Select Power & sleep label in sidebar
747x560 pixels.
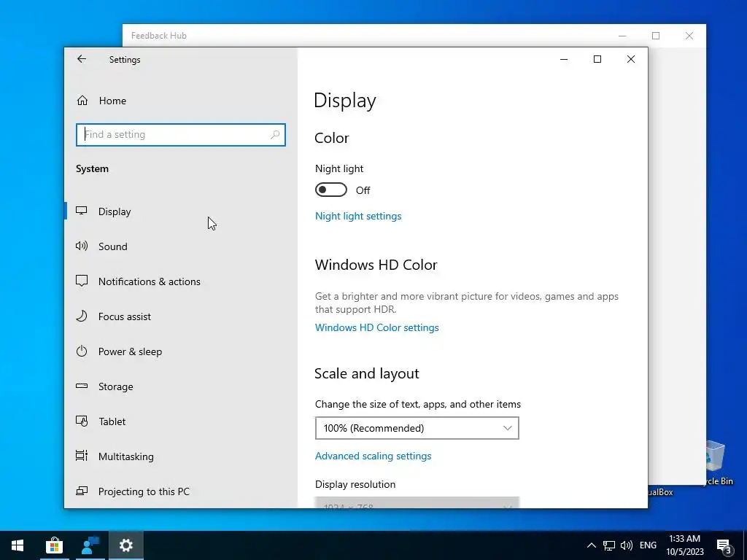pyautogui.click(x=130, y=351)
